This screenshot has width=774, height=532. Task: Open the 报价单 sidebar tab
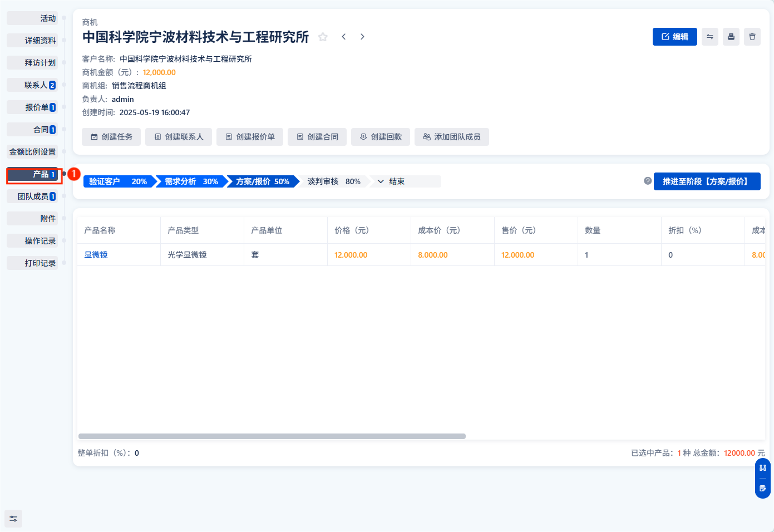coord(32,107)
